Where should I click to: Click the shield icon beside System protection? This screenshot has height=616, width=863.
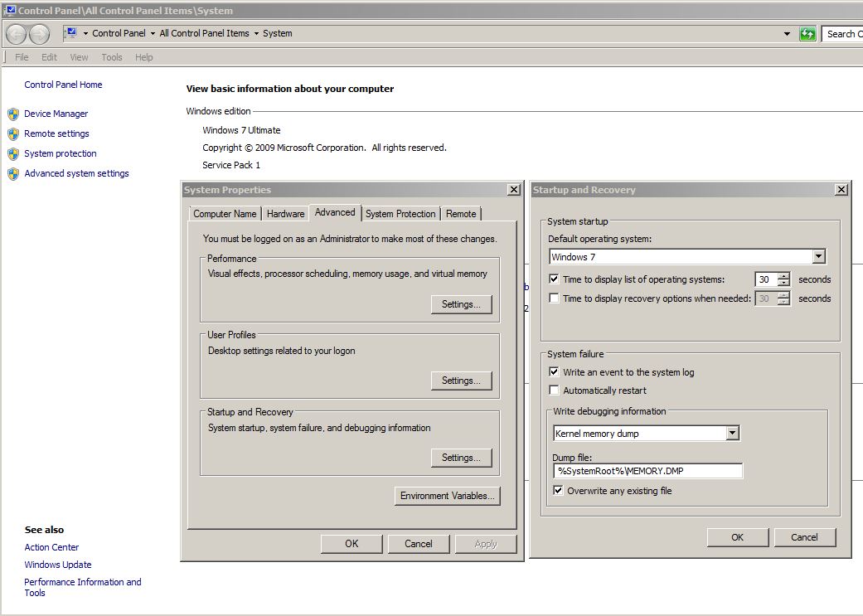(x=13, y=153)
